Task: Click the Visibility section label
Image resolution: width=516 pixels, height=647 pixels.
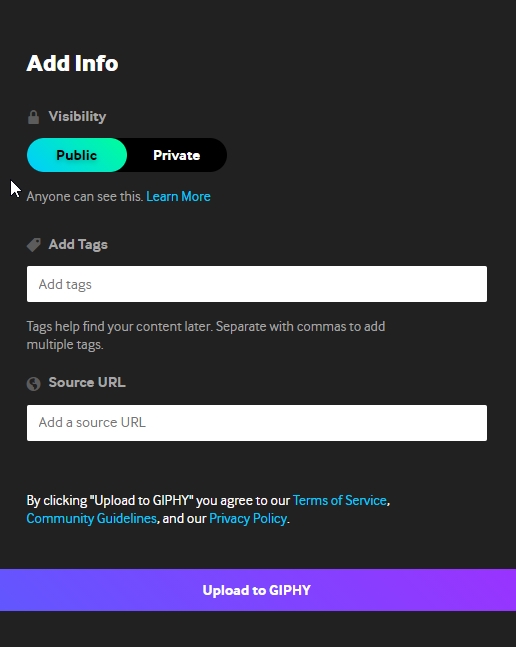Action: tap(78, 117)
